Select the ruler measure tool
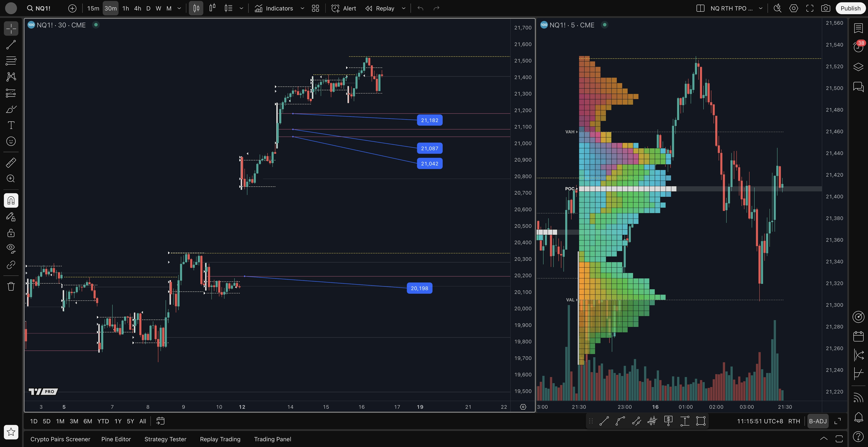The width and height of the screenshot is (868, 447). (x=11, y=163)
